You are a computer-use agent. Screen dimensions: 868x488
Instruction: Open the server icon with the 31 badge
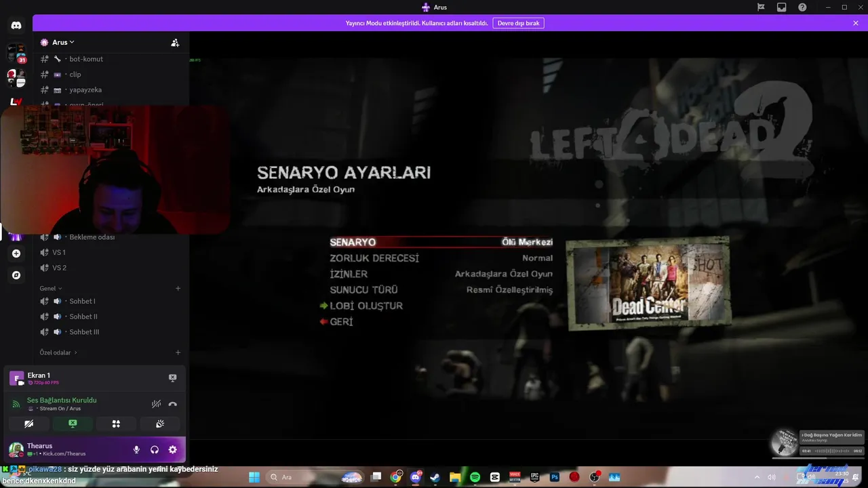point(16,53)
